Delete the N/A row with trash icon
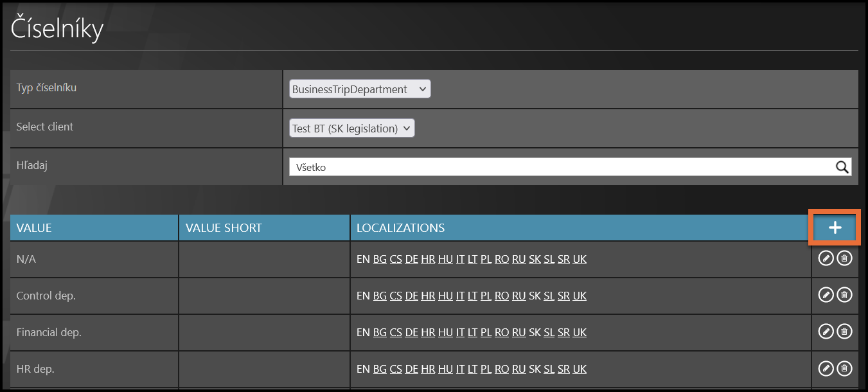The image size is (868, 392). [x=844, y=258]
